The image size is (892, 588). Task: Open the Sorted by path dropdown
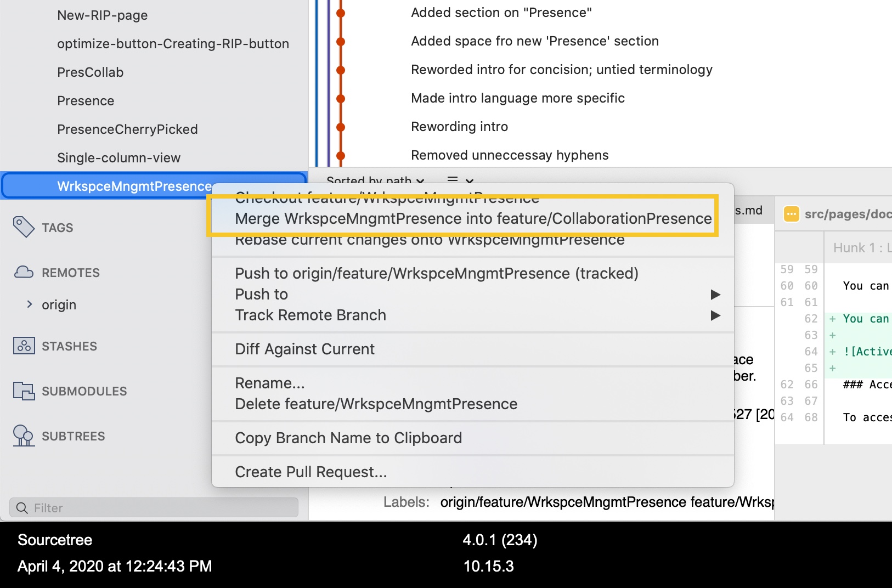(375, 180)
